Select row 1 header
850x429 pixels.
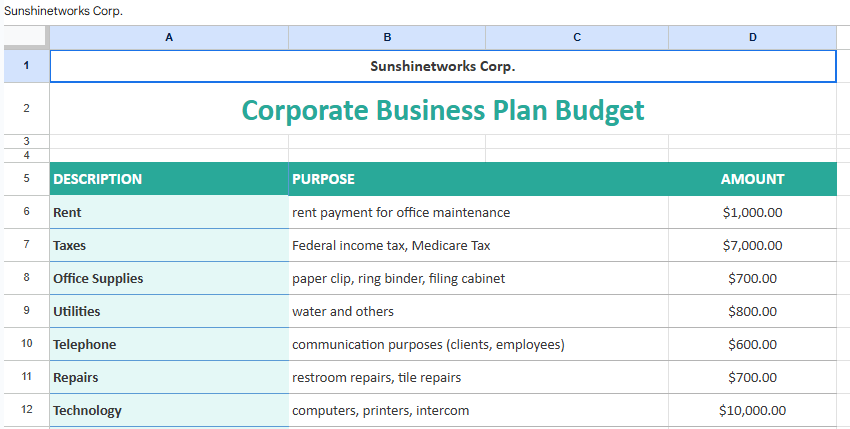click(x=25, y=67)
